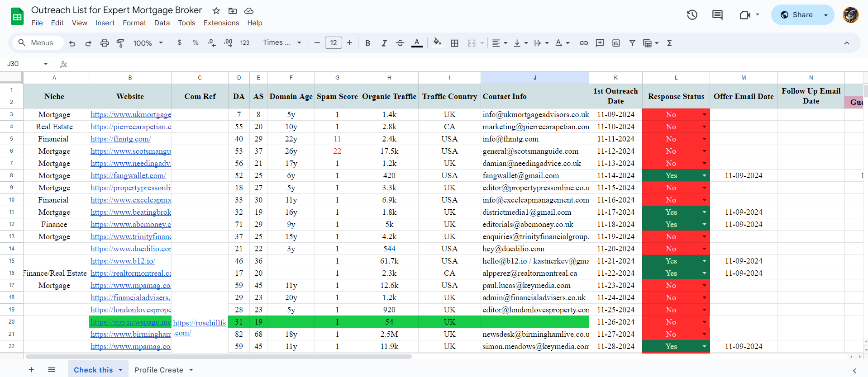Open the fill color picker
The width and height of the screenshot is (868, 377).
tap(437, 42)
